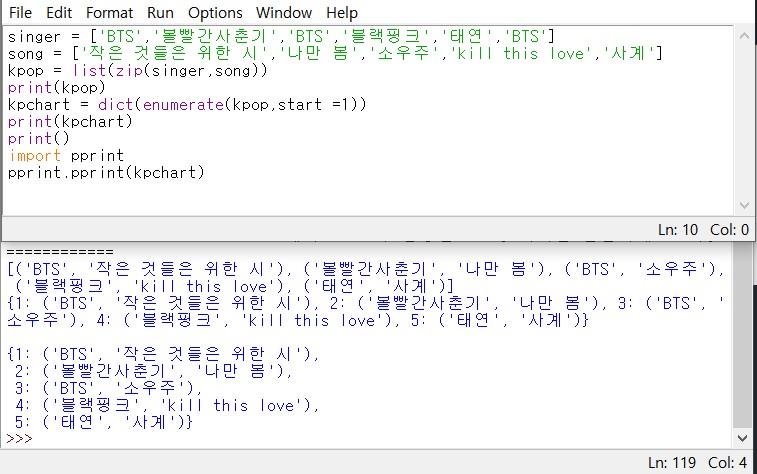Open the Run menu
The width and height of the screenshot is (757, 474).
pos(160,13)
